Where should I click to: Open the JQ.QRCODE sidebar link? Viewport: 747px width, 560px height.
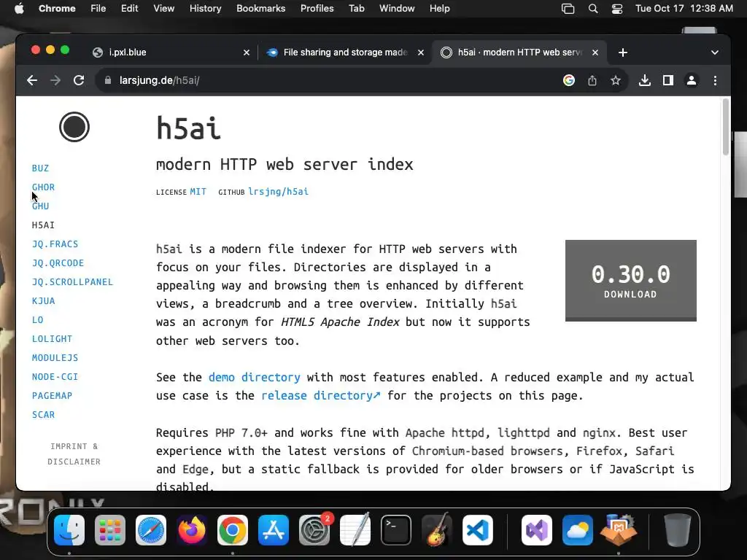(58, 262)
